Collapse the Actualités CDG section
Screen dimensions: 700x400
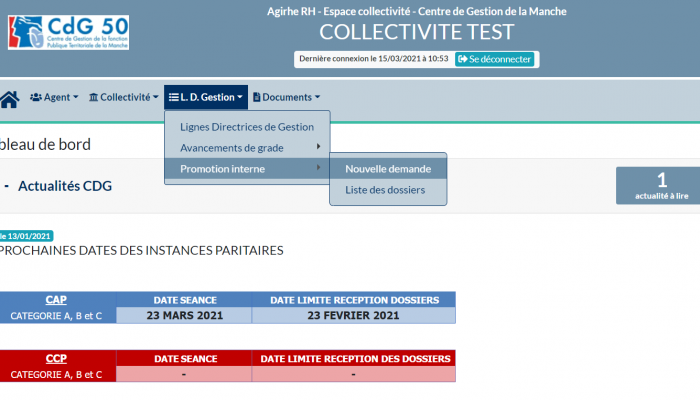pos(6,186)
